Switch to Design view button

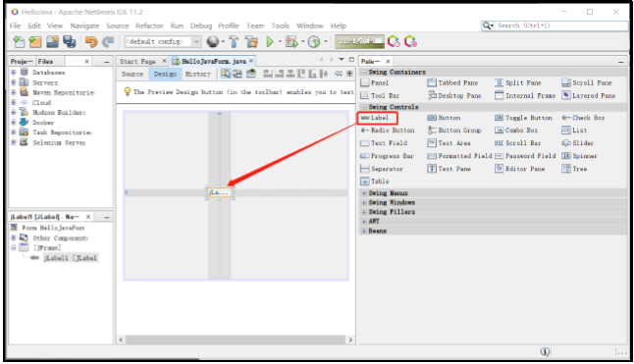click(165, 74)
